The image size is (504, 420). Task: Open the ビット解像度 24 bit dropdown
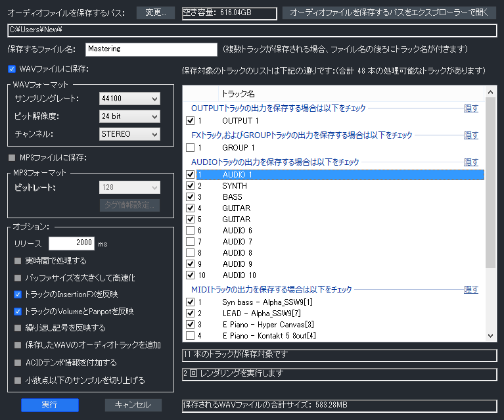(x=129, y=116)
